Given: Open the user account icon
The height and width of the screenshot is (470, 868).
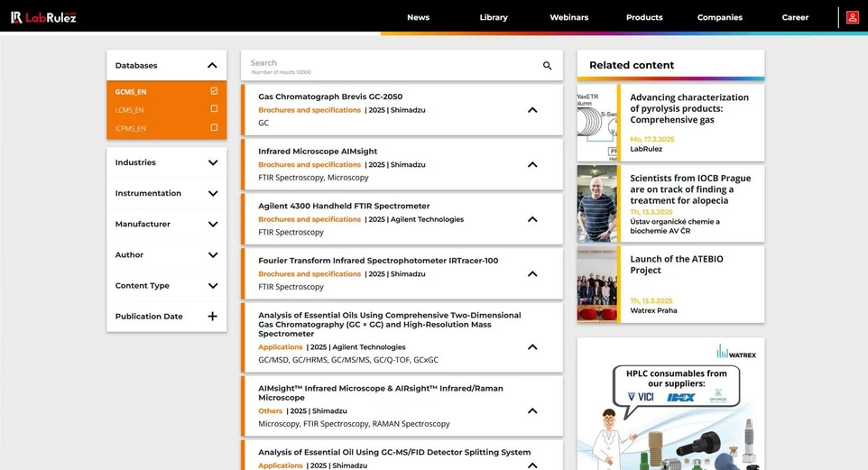Looking at the screenshot, I should click(x=853, y=17).
